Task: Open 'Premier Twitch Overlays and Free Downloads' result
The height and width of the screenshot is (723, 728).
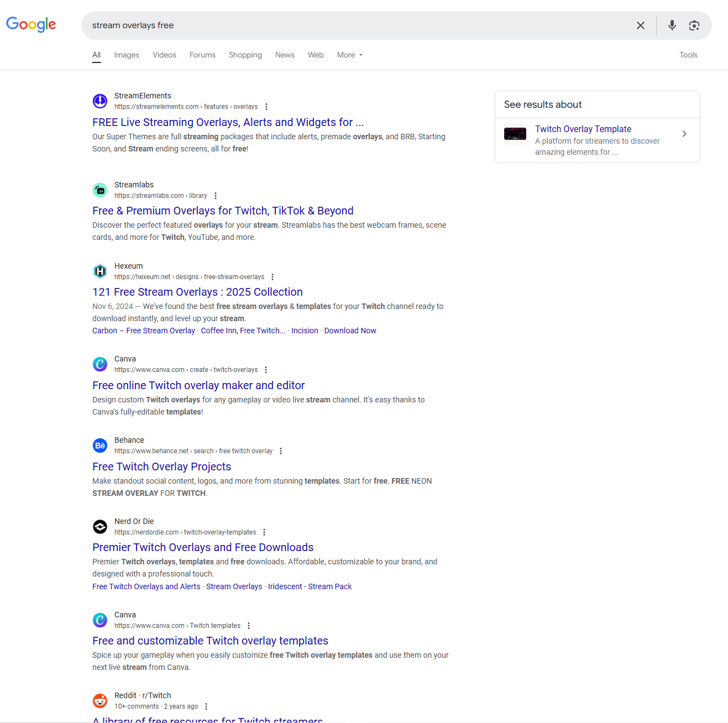Action: click(x=203, y=547)
